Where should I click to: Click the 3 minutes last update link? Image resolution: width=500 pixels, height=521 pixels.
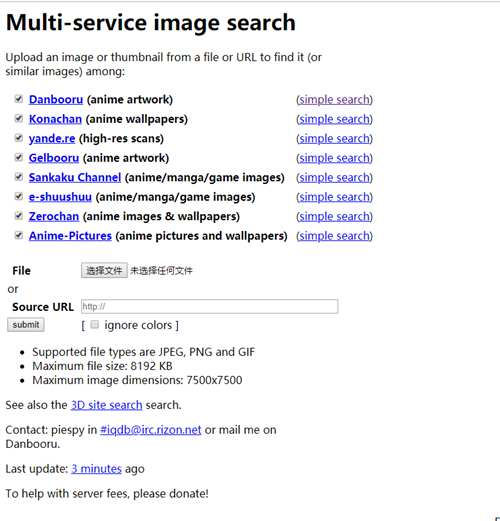[x=96, y=469]
